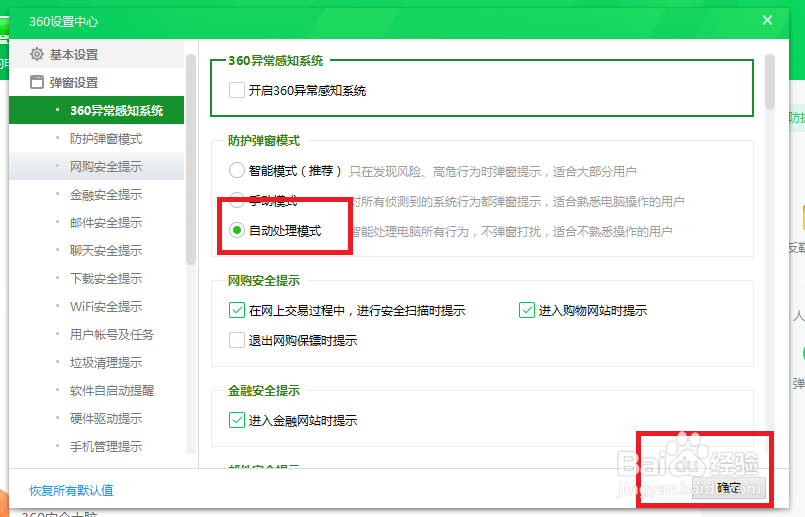Click the sidebar vertical scrollbar thumb
Image resolution: width=805 pixels, height=517 pixels.
pyautogui.click(x=191, y=159)
